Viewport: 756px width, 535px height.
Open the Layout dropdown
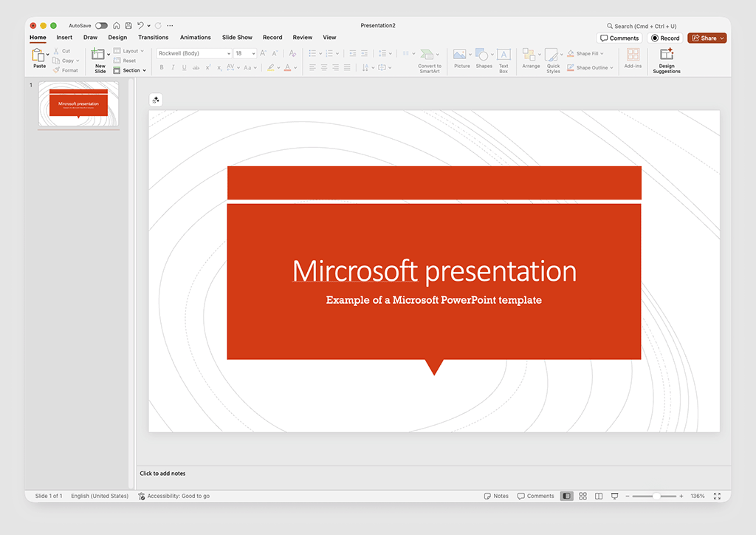(x=128, y=51)
